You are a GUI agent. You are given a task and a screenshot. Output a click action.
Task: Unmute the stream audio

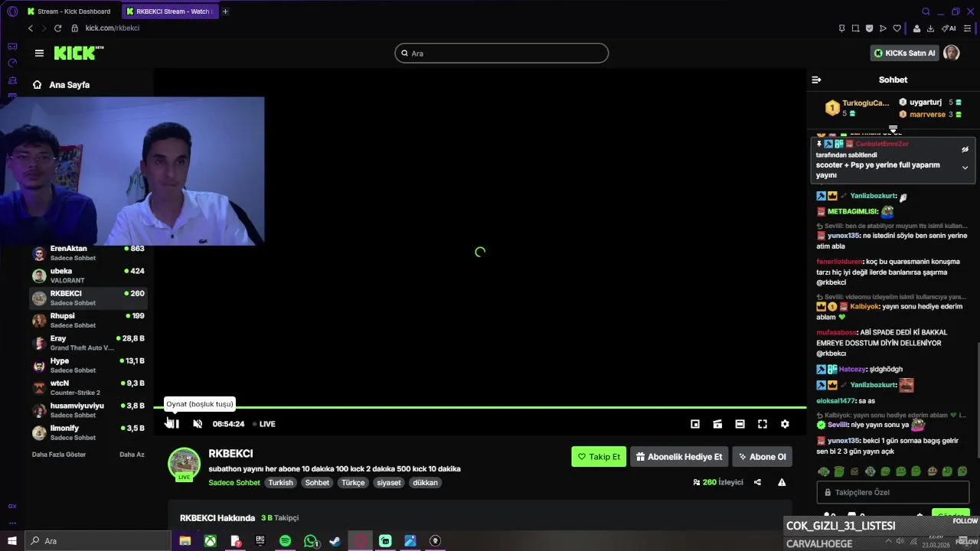coord(198,424)
